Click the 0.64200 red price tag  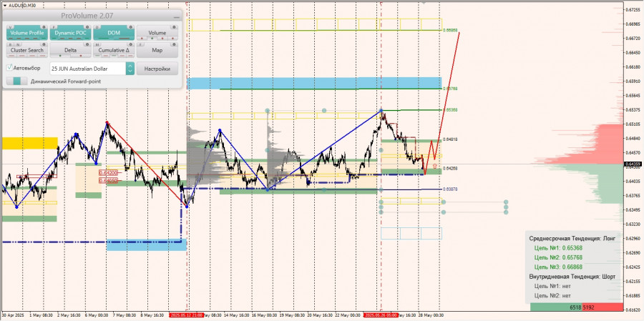click(x=109, y=173)
